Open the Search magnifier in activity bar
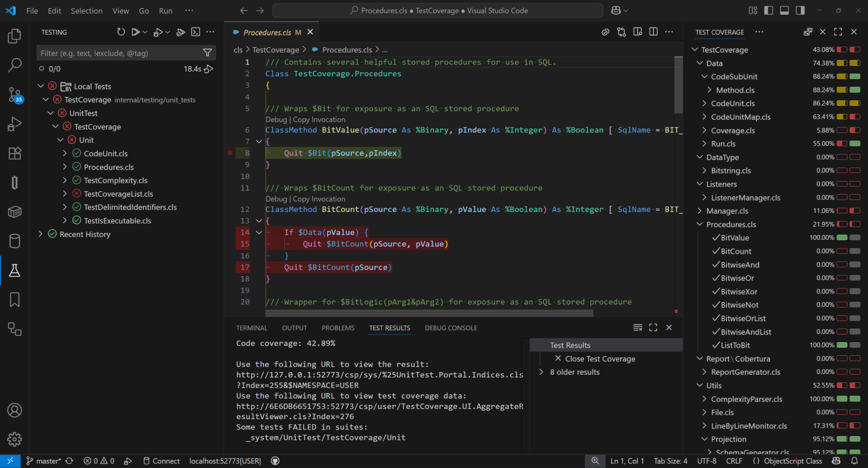Viewport: 868px width, 468px height. click(x=15, y=65)
